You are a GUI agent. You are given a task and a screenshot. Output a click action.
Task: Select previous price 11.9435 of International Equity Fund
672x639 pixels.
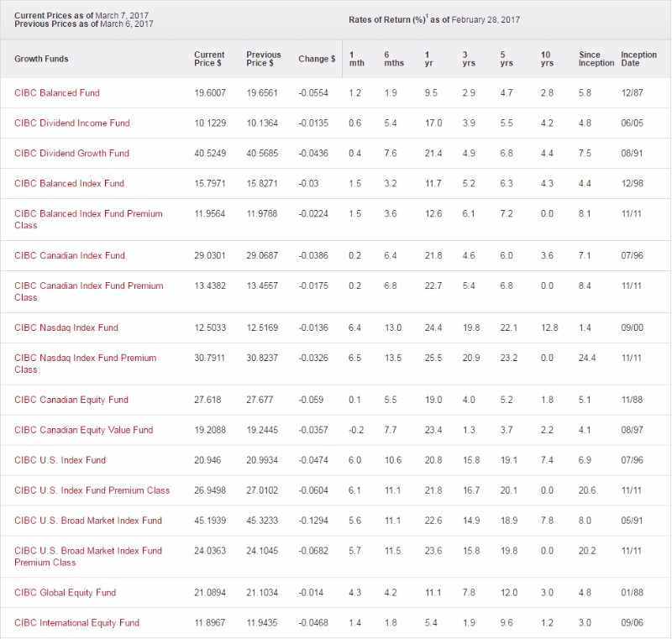[x=262, y=623]
